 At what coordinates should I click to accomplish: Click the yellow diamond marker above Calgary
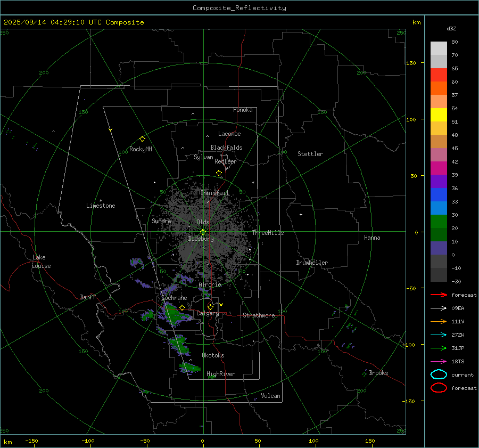[210, 307]
